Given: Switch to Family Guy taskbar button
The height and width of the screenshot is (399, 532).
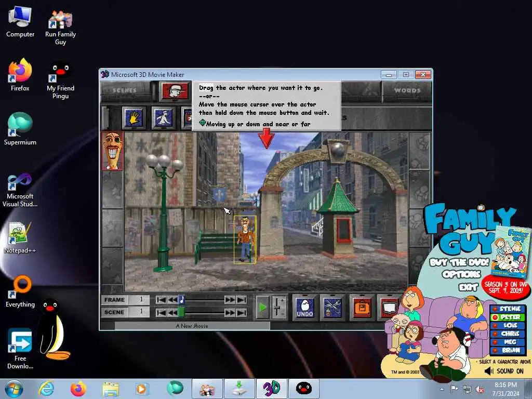Looking at the screenshot, I should [207, 389].
